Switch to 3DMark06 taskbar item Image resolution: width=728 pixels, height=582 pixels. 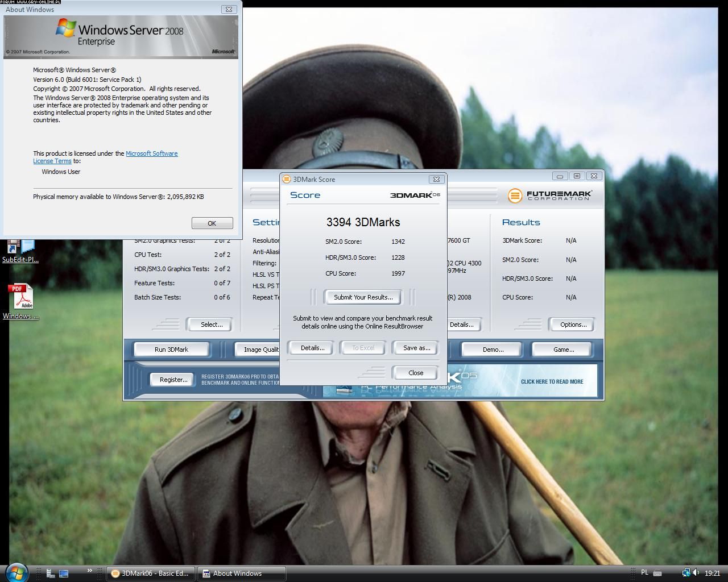point(151,573)
